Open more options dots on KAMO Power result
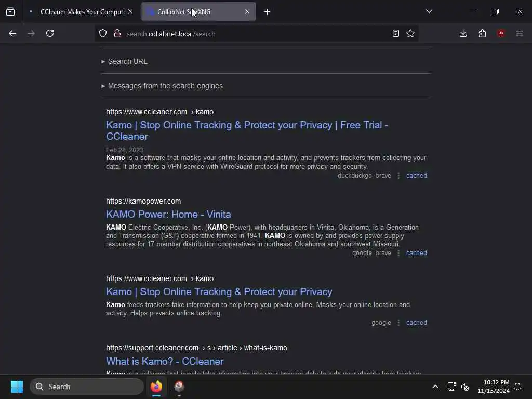 (x=398, y=254)
